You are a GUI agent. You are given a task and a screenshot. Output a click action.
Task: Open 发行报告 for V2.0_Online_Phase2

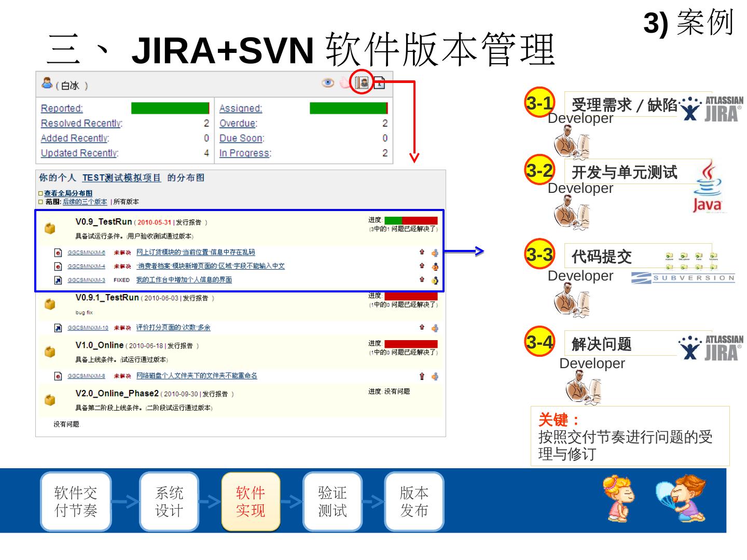pos(215,394)
